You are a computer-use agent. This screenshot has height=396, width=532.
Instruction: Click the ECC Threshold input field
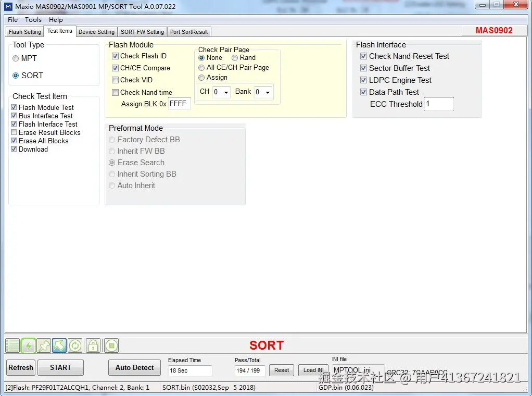[x=439, y=104]
